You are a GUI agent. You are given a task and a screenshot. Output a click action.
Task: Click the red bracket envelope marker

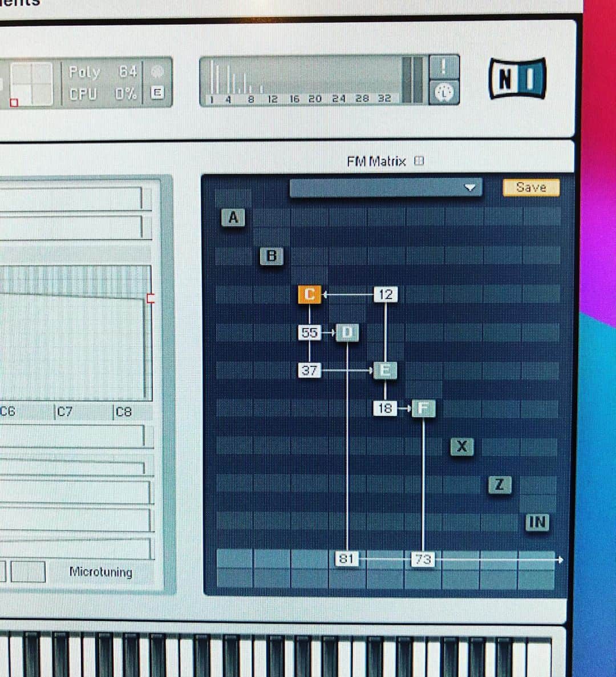151,299
